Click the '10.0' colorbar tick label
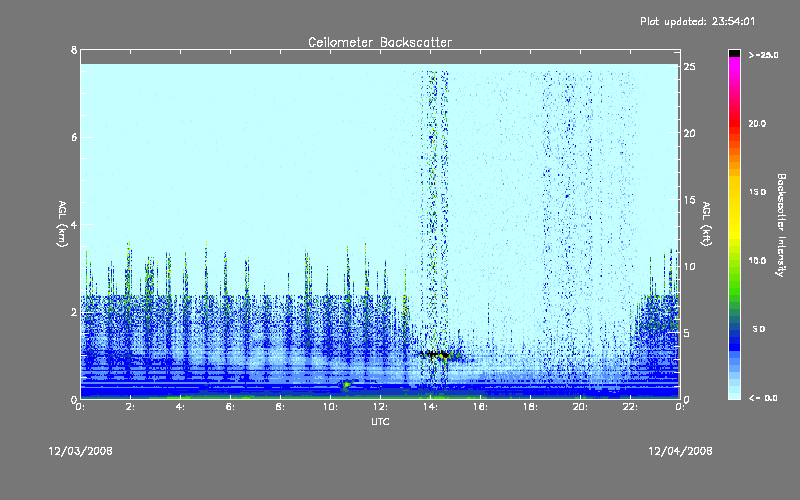Image resolution: width=800 pixels, height=500 pixels. [757, 261]
